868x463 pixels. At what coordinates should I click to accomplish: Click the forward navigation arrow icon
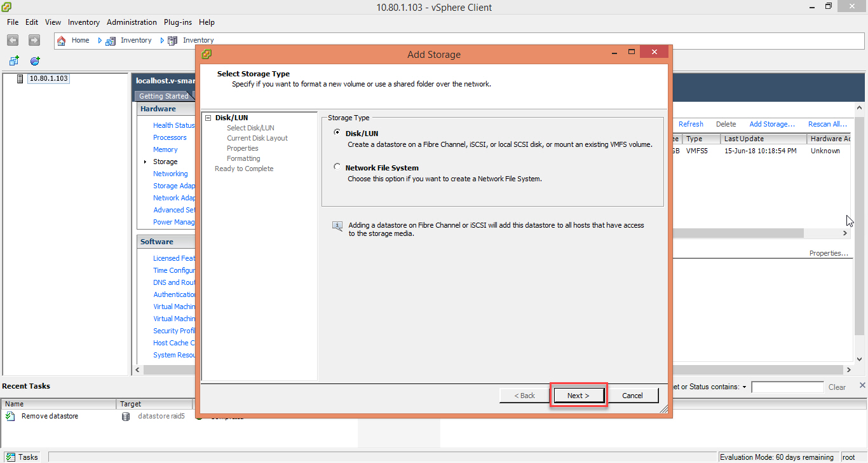coord(33,39)
